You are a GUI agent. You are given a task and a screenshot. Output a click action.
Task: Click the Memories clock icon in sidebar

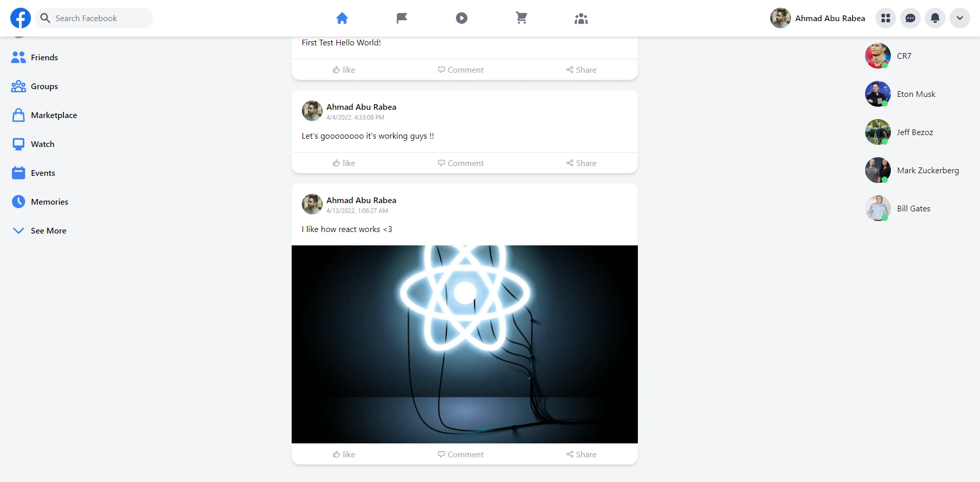click(x=19, y=202)
